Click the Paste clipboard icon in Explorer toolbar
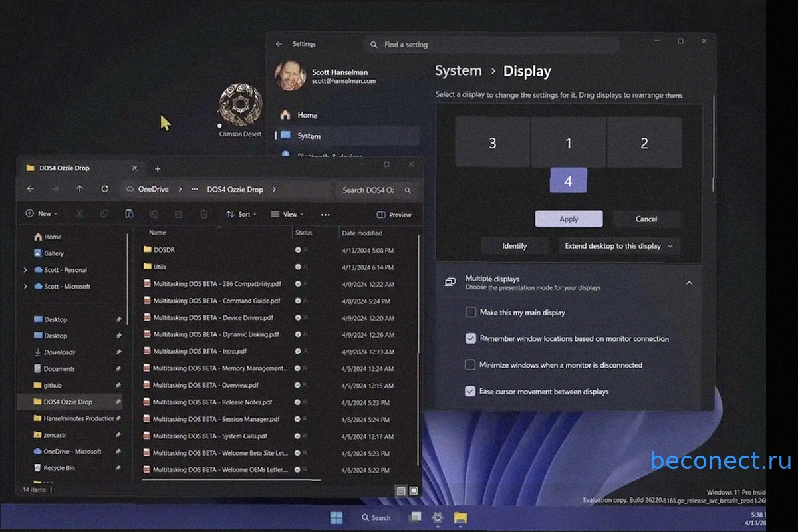Viewport: 798px width, 532px height. (129, 214)
